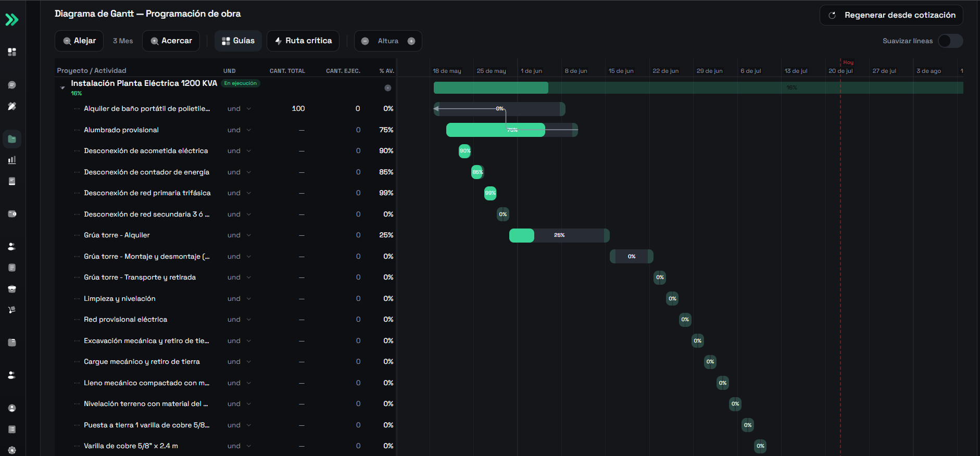Open the users icon below wallet

coord(12,246)
